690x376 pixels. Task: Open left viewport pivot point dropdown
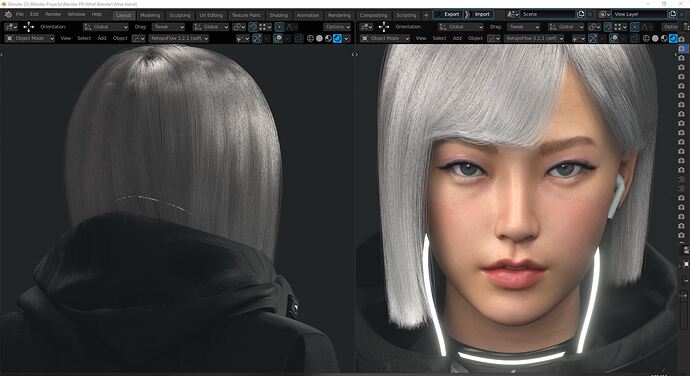pos(239,27)
